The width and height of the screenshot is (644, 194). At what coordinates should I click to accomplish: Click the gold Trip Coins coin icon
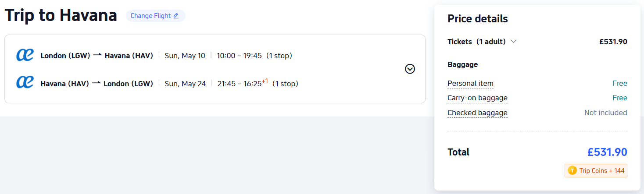[x=572, y=170]
